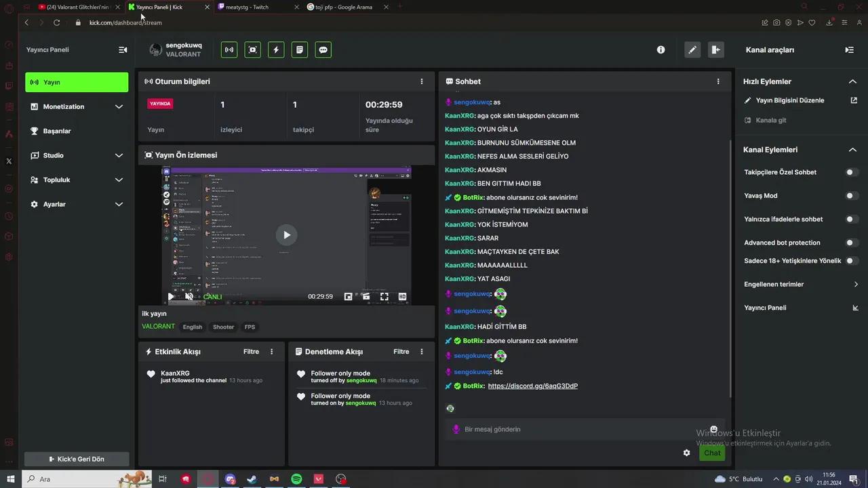Open Windows notification center icon
The height and width of the screenshot is (488, 868).
pos(853,479)
